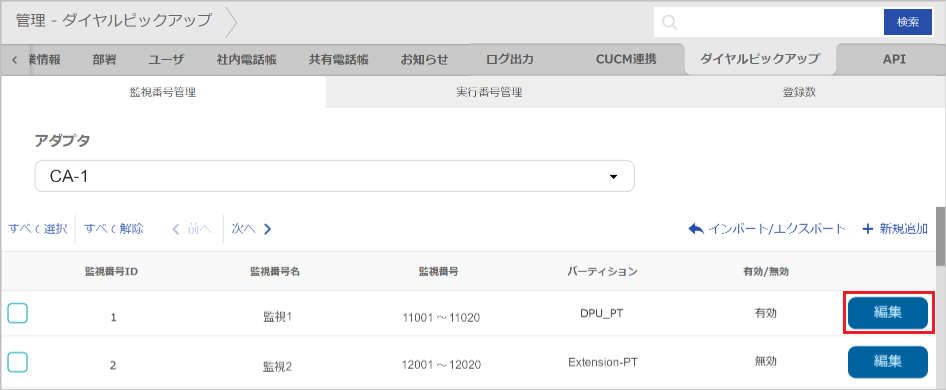Click the 前へ previous page link
Screen dimensions: 946x390
192,229
